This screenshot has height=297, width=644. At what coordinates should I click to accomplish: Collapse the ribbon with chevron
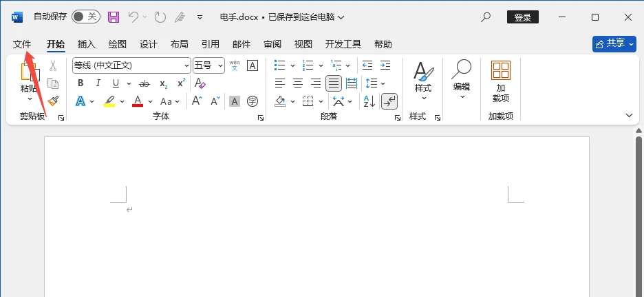click(x=630, y=116)
